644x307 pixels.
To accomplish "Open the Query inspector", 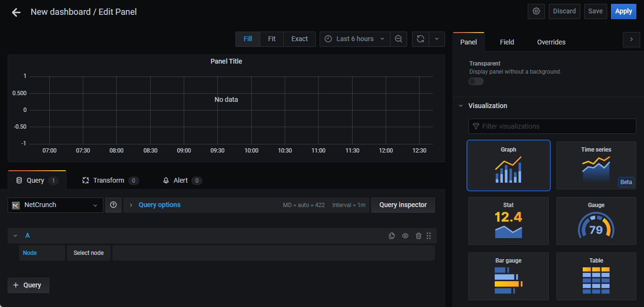I will coord(403,205).
